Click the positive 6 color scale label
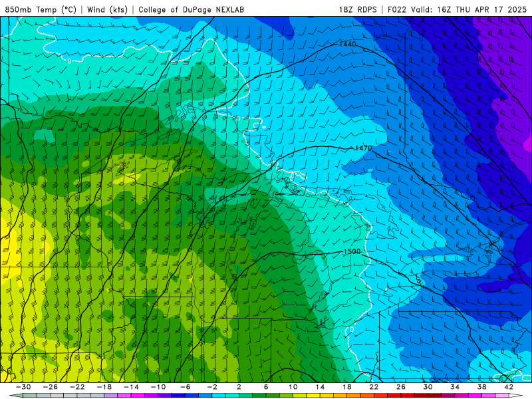Viewport: 532px width, 399px height. tap(266, 387)
